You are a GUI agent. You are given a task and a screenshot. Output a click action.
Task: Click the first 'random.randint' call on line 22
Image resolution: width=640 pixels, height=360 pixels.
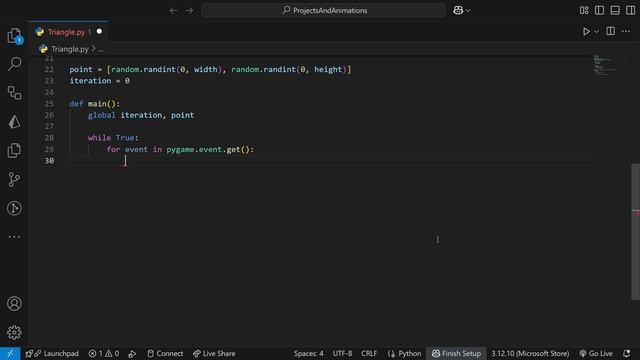click(x=143, y=69)
